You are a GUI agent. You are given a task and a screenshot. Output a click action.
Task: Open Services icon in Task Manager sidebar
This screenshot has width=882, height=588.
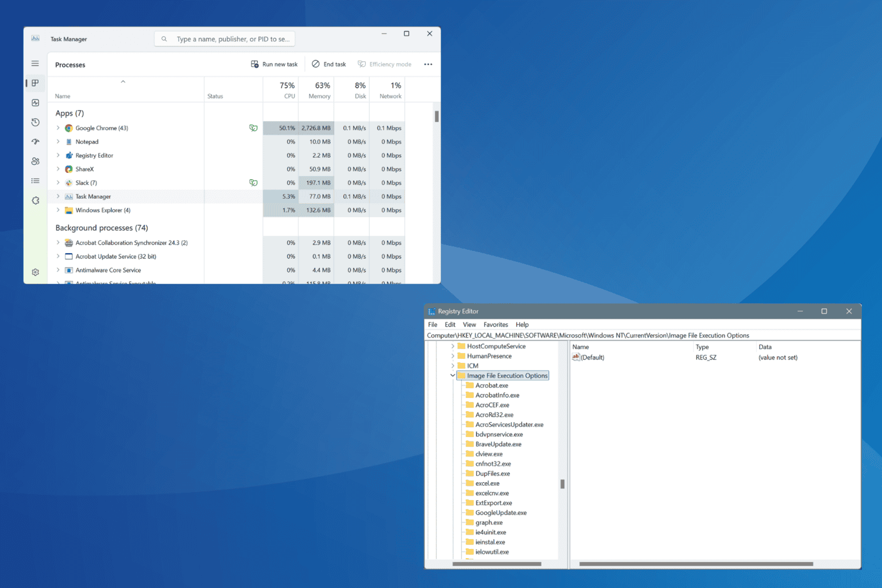pos(35,200)
